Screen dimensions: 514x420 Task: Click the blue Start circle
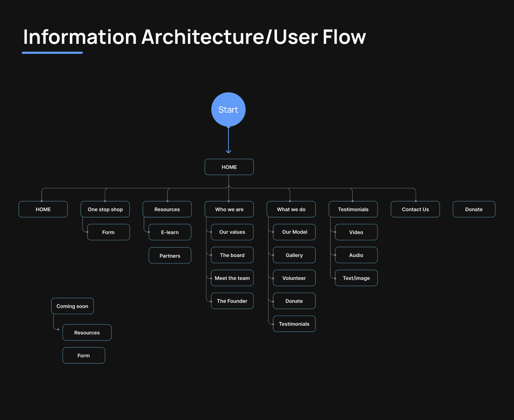pos(228,109)
